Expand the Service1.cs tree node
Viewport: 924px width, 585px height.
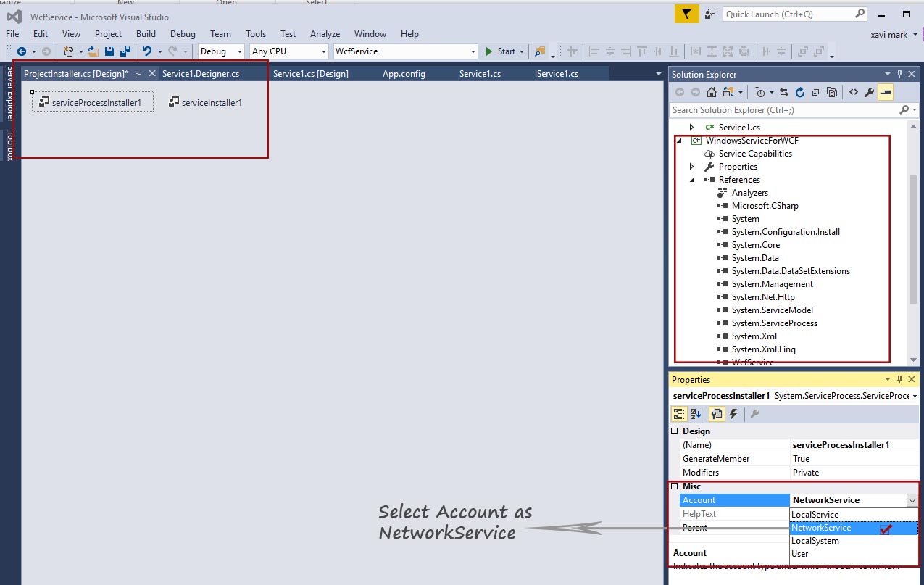click(692, 127)
